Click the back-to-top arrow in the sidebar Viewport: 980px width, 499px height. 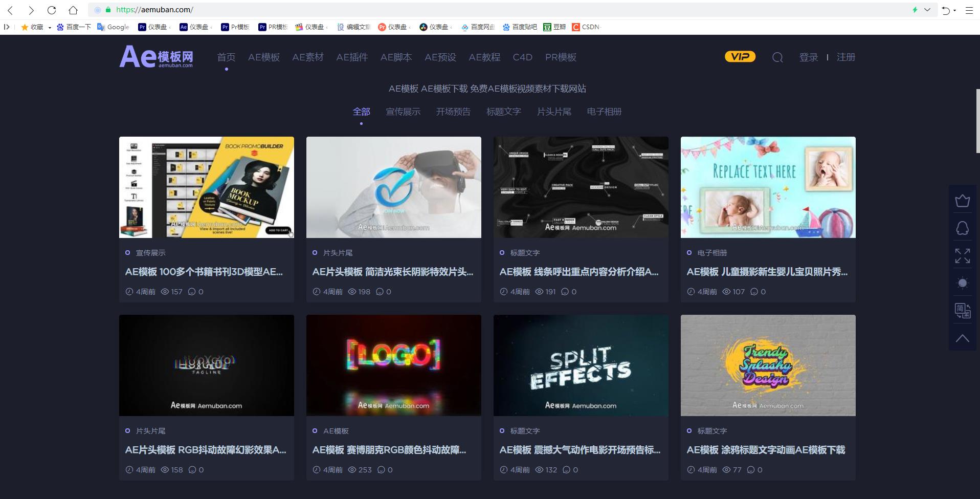[962, 338]
